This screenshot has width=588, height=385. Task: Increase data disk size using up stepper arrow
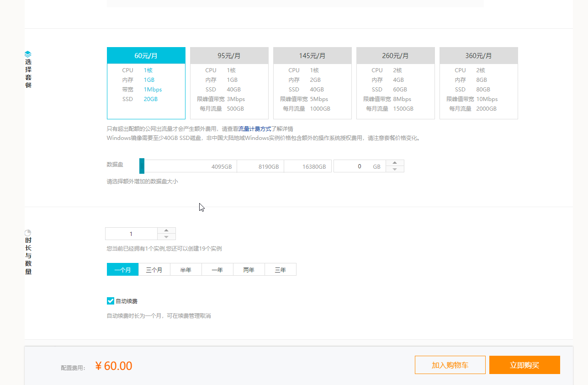(x=396, y=163)
